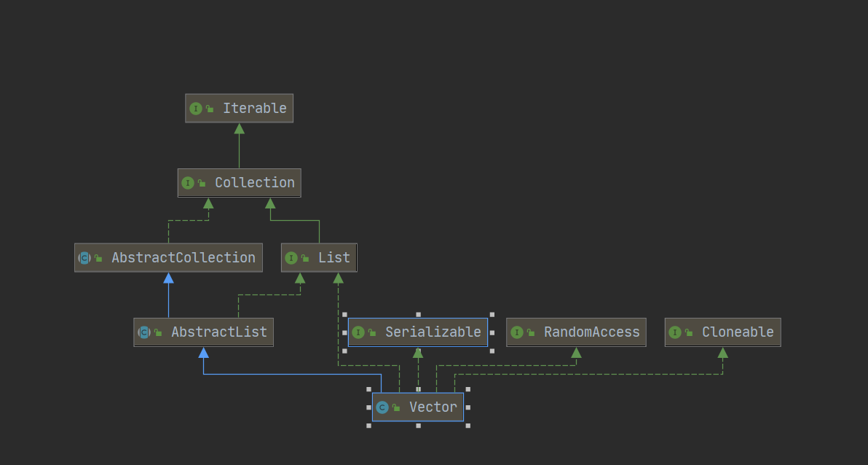
Task: Click the green visibility lock icon on Iterable
Action: [210, 109]
